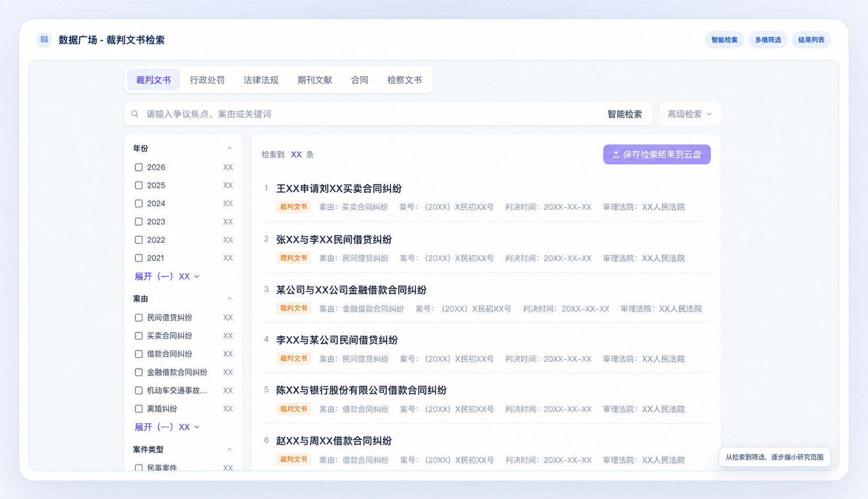Click 裁判文书 tag on result 1
The image size is (868, 499).
tap(293, 207)
